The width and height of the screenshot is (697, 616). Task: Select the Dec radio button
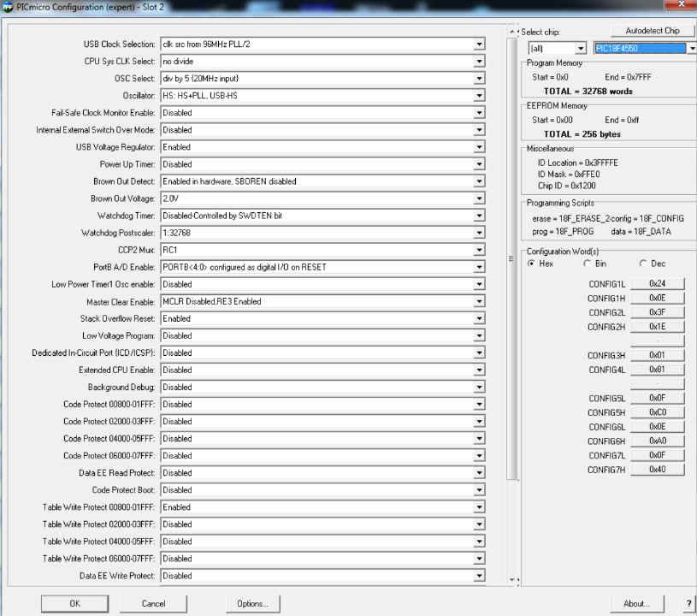(x=642, y=264)
